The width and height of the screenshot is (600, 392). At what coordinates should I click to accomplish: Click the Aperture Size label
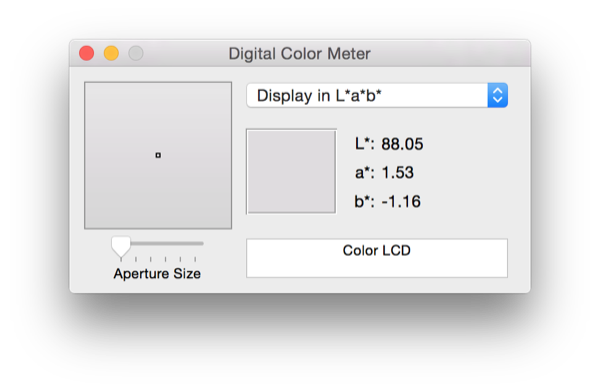tap(157, 274)
